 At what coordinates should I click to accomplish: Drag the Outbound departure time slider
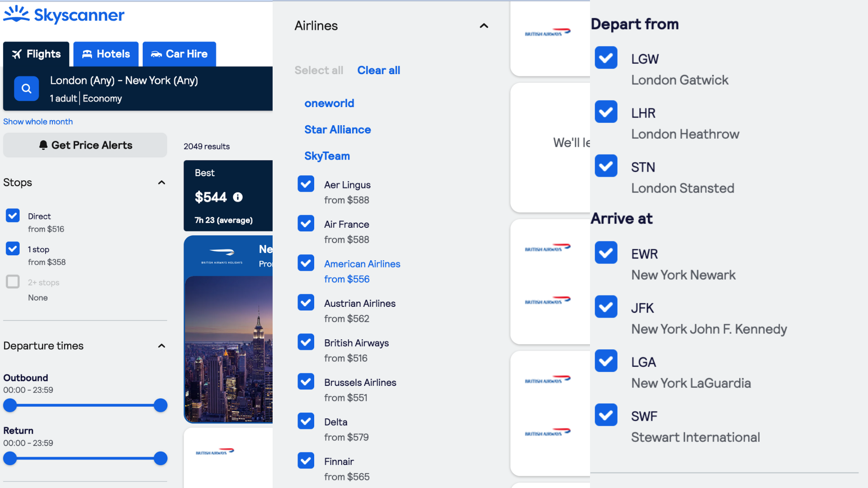10,405
